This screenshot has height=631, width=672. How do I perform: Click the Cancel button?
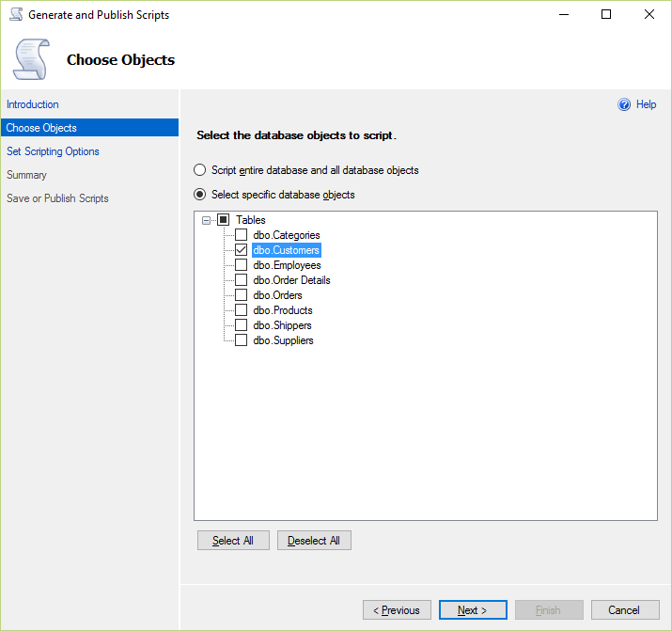[625, 610]
